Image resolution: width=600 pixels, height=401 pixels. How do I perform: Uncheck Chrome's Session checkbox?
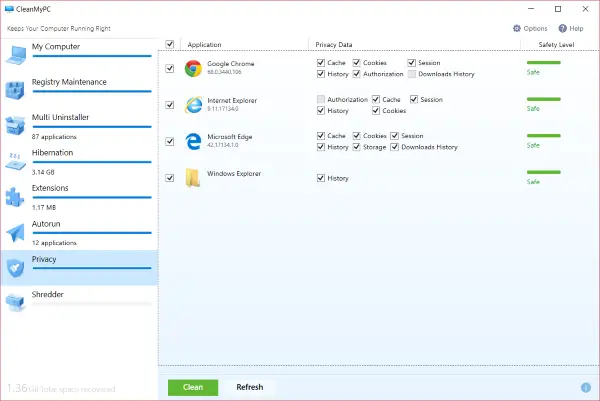[412, 62]
